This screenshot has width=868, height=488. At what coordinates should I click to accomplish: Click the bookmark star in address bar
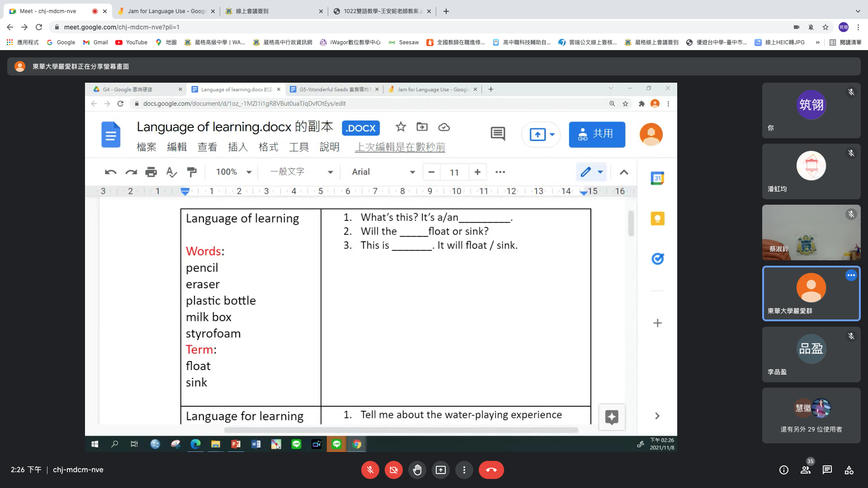coord(825,27)
